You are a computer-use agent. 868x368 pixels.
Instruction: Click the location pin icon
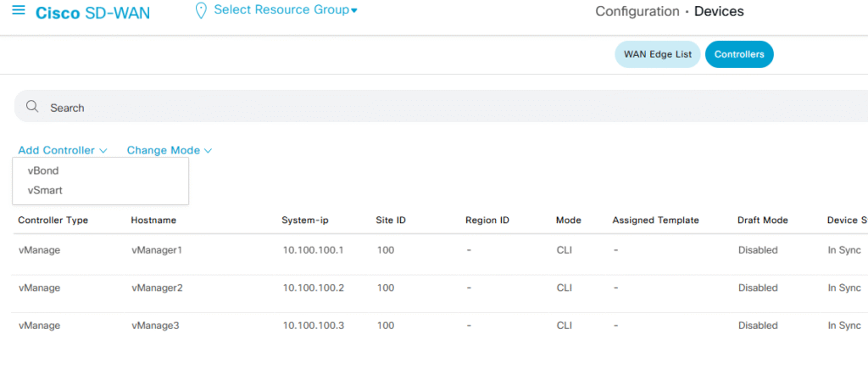[201, 11]
